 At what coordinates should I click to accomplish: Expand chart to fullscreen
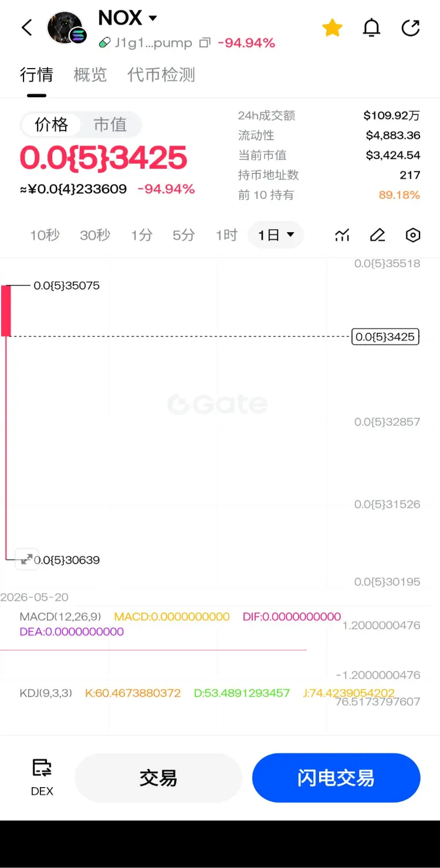(x=26, y=559)
